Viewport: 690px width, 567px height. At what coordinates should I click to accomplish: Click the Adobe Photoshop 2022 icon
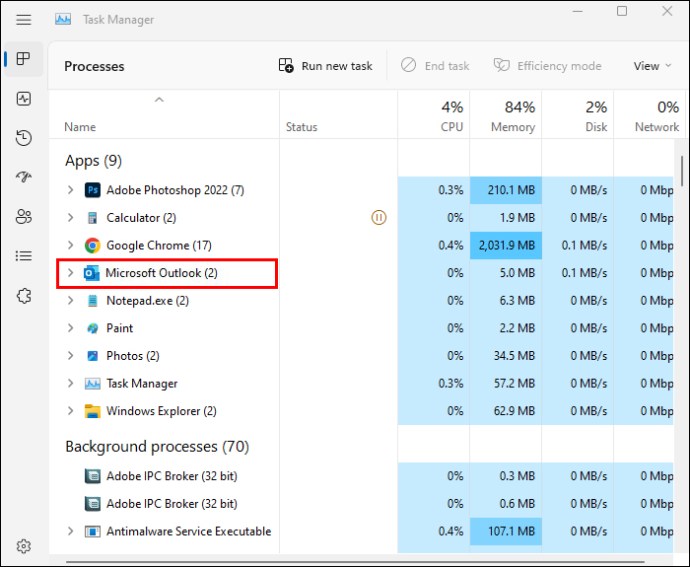(x=92, y=190)
